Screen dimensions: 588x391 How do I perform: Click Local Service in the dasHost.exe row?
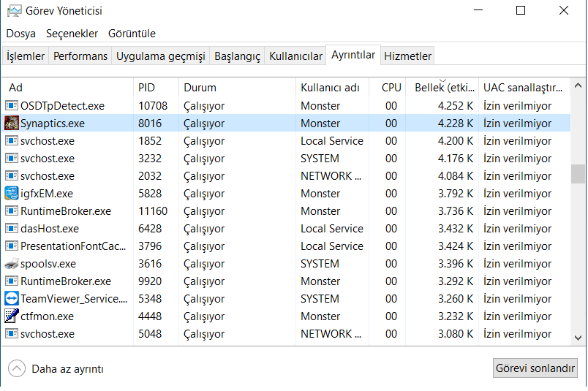[332, 229]
